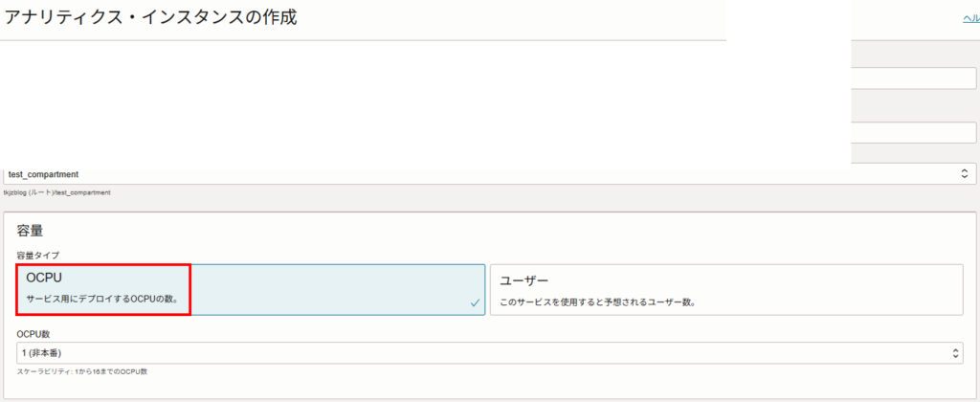The height and width of the screenshot is (402, 980).
Task: Click the tkjzblog (ルート)/test_compartment path text
Action: click(x=56, y=192)
